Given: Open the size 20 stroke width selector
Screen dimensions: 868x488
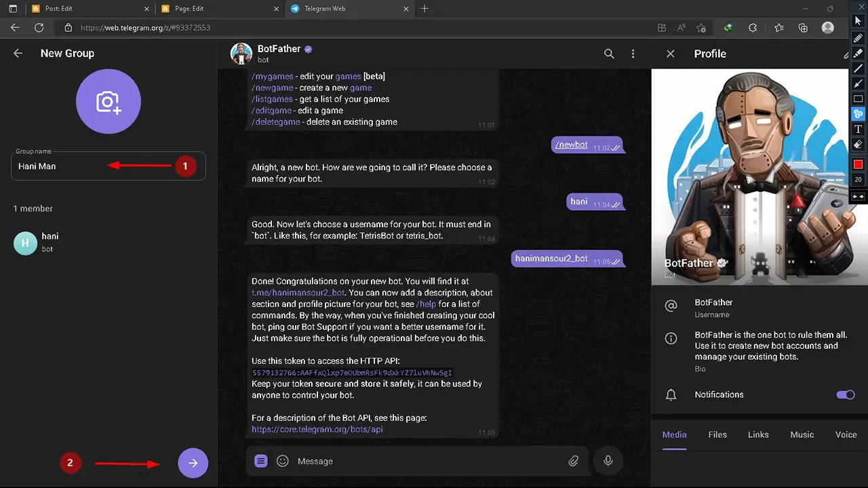Looking at the screenshot, I should tap(858, 180).
